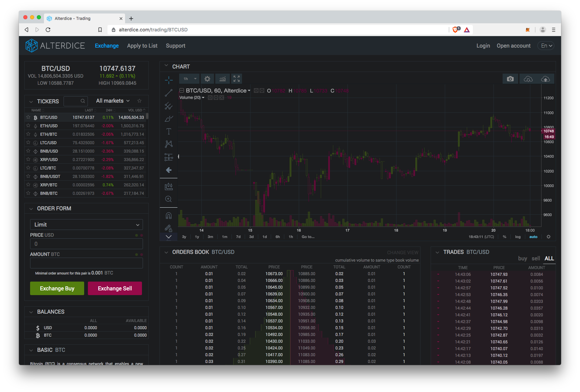Click the Login link
The height and width of the screenshot is (392, 580).
pos(483,46)
